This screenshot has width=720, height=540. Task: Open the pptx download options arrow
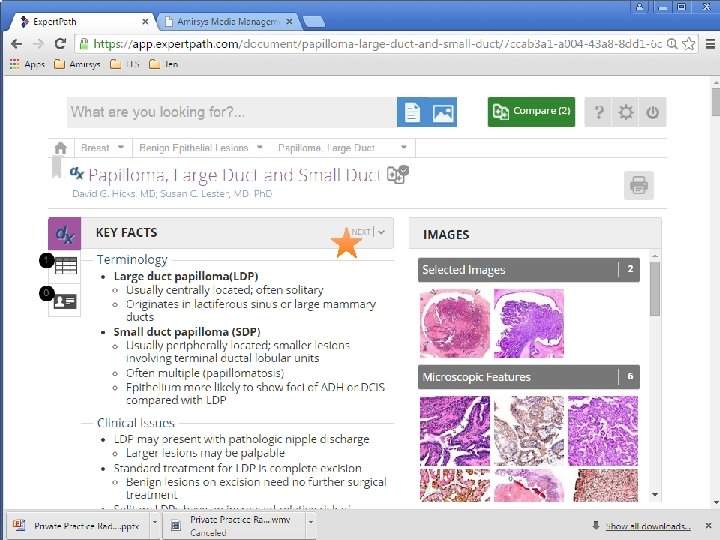tap(155, 523)
